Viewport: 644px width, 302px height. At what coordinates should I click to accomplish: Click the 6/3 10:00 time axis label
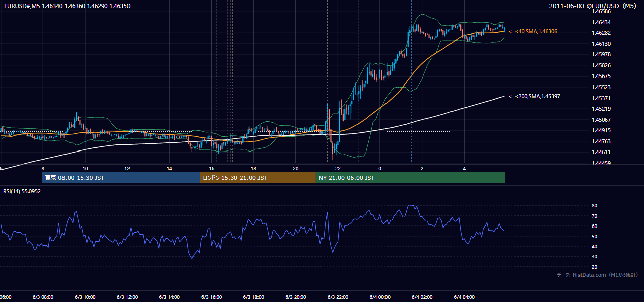85,297
